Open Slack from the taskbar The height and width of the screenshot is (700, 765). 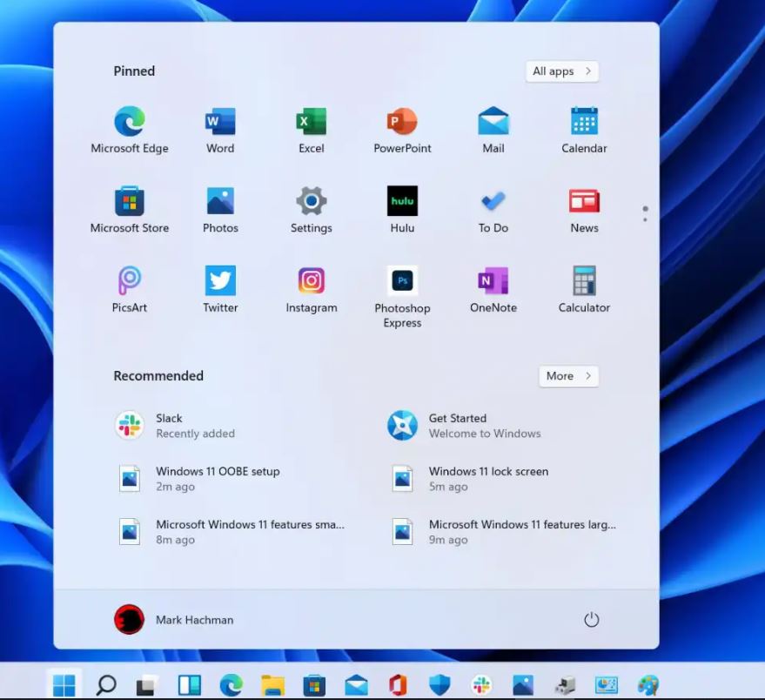click(481, 685)
